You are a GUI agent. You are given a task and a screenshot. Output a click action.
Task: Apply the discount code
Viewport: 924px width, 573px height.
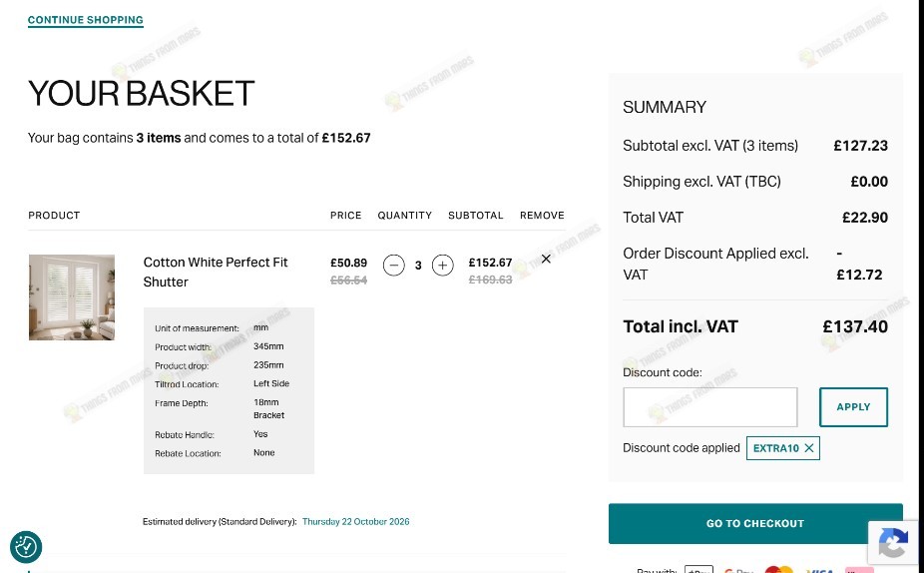[x=853, y=406]
